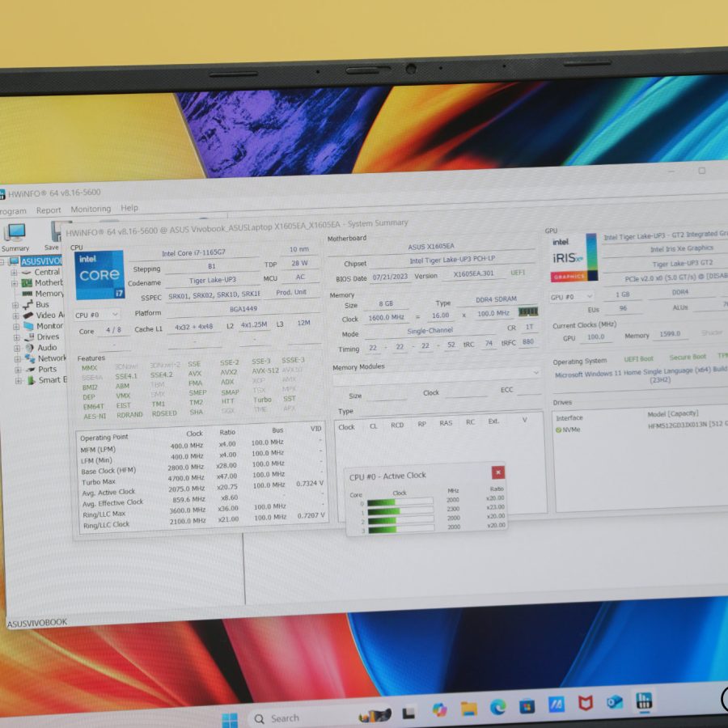Select the Ports icon in the tree
This screenshot has width=728, height=728.
[31, 370]
